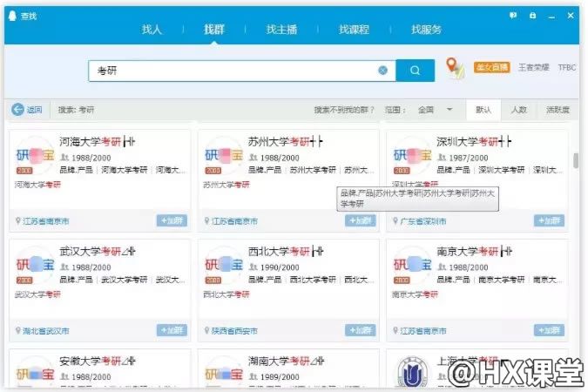The height and width of the screenshot is (392, 588).
Task: Click the QQ penguin icon in the title bar
Action: click(x=12, y=16)
